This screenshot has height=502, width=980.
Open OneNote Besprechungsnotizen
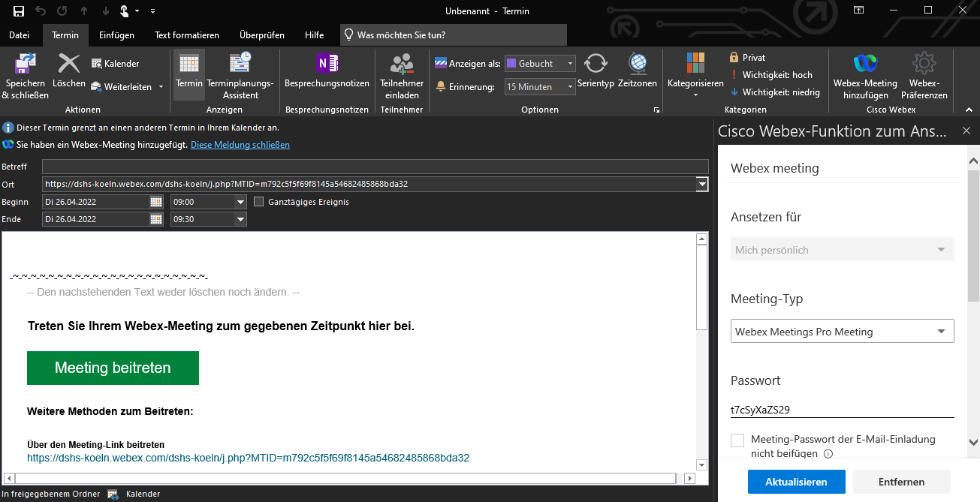click(x=327, y=72)
